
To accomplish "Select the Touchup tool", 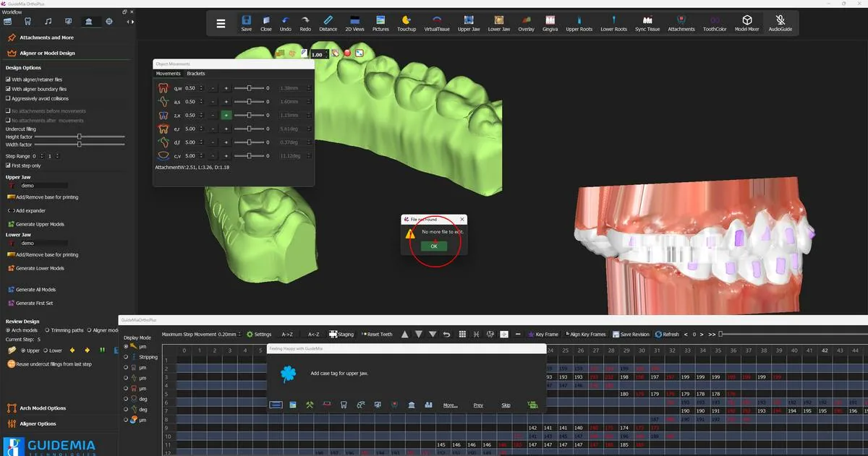I will pos(407,23).
